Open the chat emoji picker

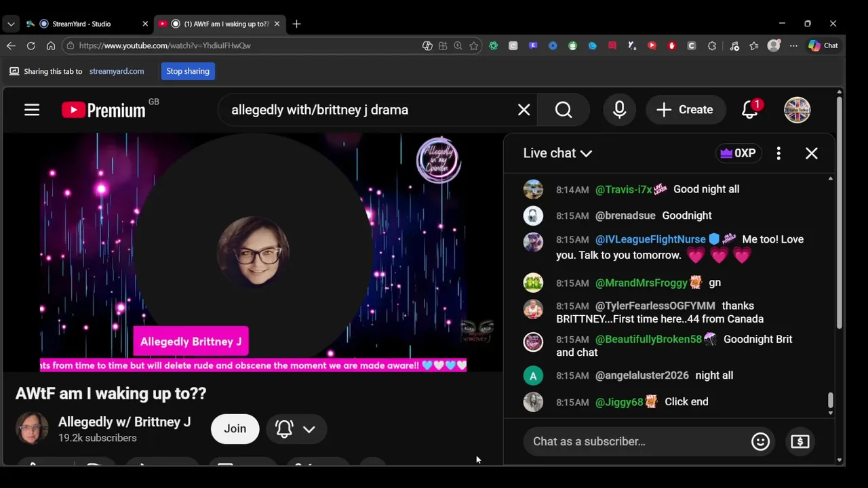coord(760,441)
